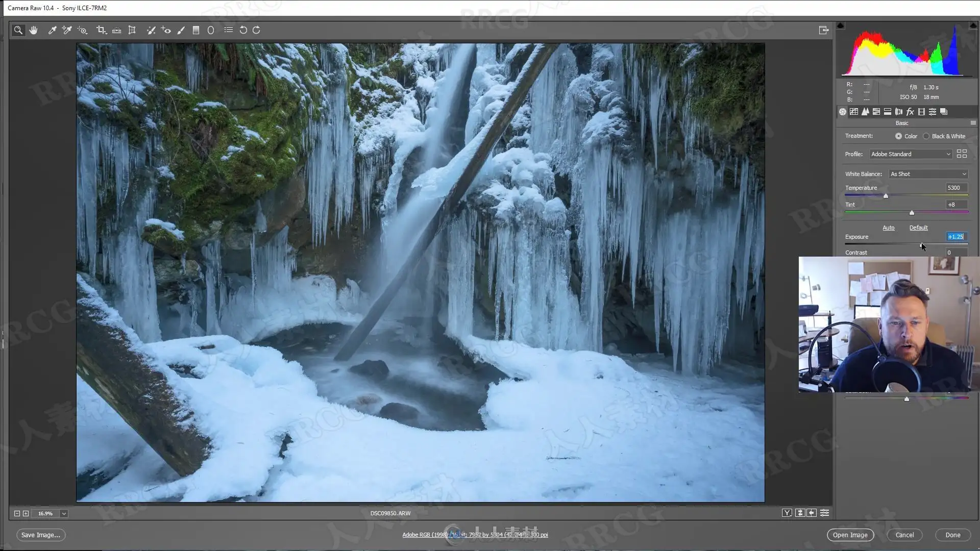Select the Color Sampler tool

click(x=67, y=30)
